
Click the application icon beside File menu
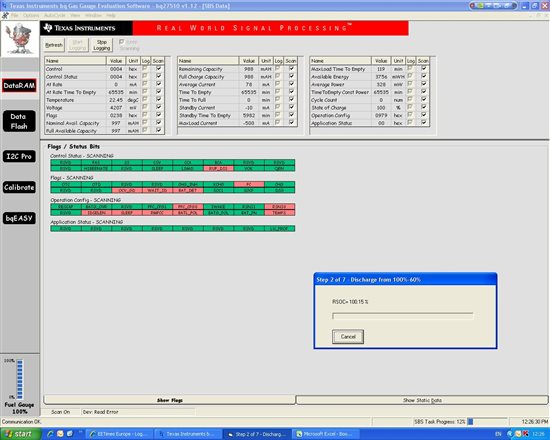coord(5,15)
